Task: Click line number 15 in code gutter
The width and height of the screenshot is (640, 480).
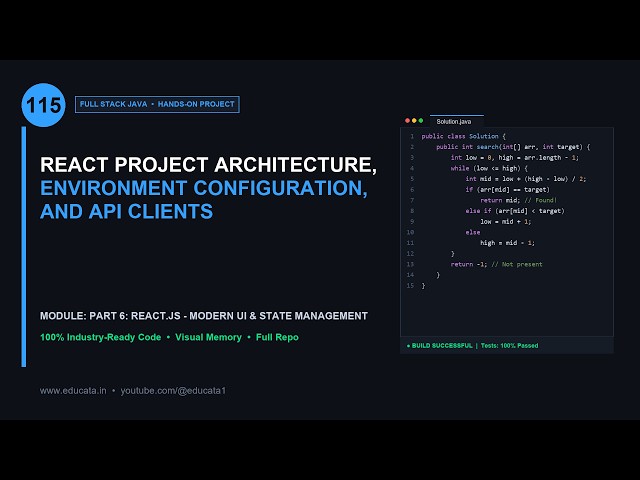Action: 410,285
